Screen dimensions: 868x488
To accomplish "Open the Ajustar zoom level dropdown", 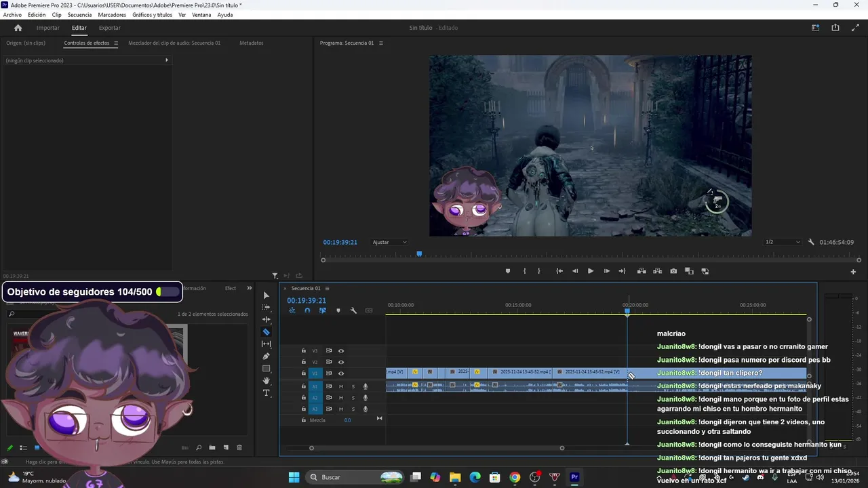I will point(390,242).
